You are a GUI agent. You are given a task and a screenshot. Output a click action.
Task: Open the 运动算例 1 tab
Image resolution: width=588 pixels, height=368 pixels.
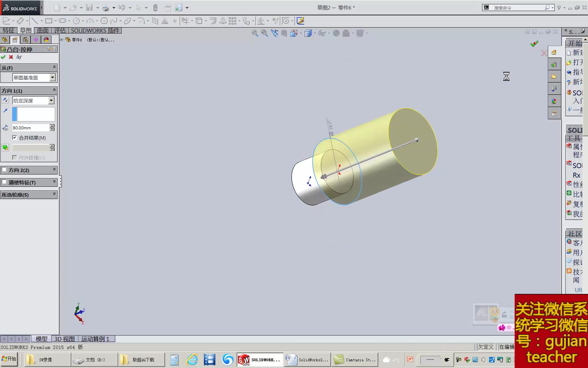(95, 339)
